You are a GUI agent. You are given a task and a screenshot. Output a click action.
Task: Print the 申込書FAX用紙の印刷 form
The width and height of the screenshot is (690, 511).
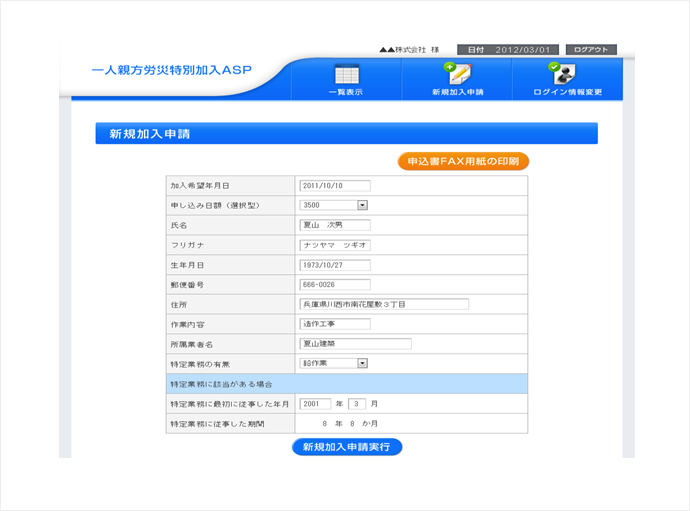463,161
